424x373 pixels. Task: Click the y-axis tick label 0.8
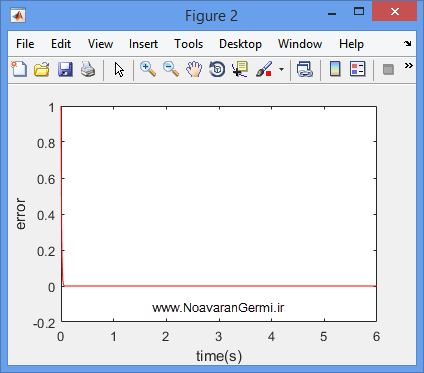46,144
